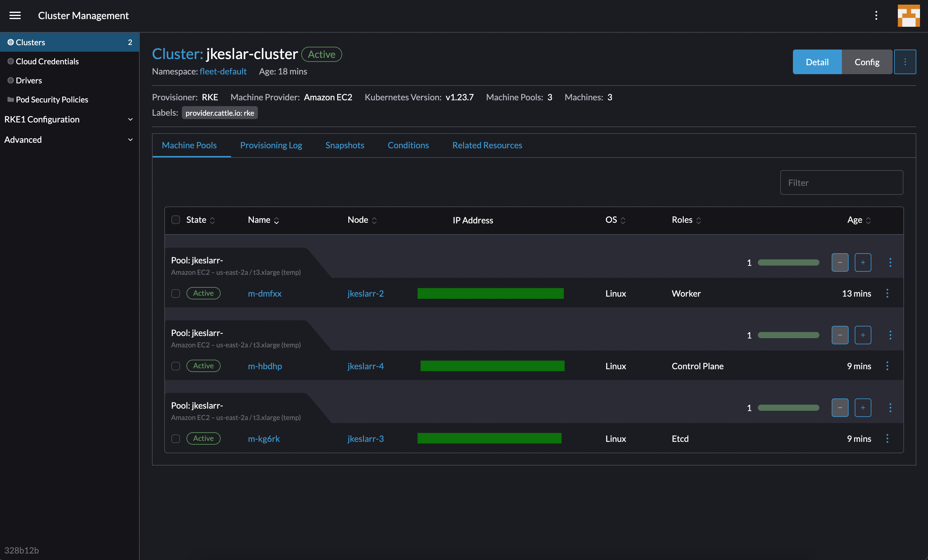Select the checkbox for machine m-kg6rk

(x=175, y=438)
